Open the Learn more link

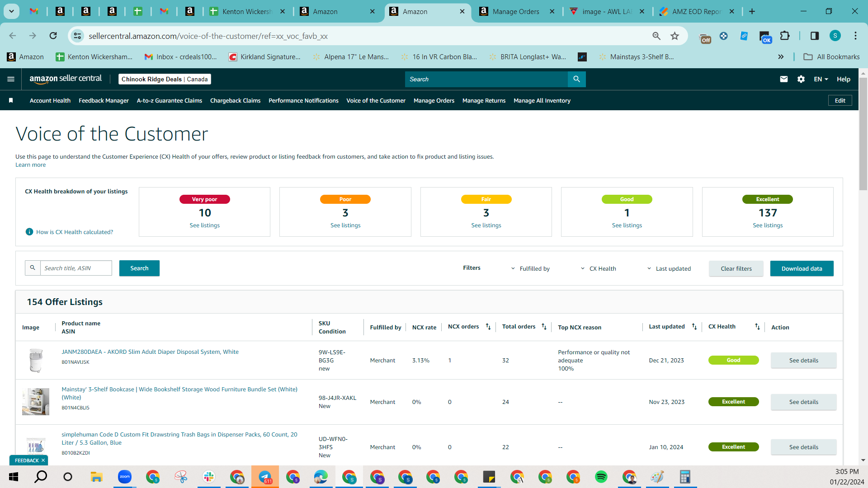tap(30, 164)
